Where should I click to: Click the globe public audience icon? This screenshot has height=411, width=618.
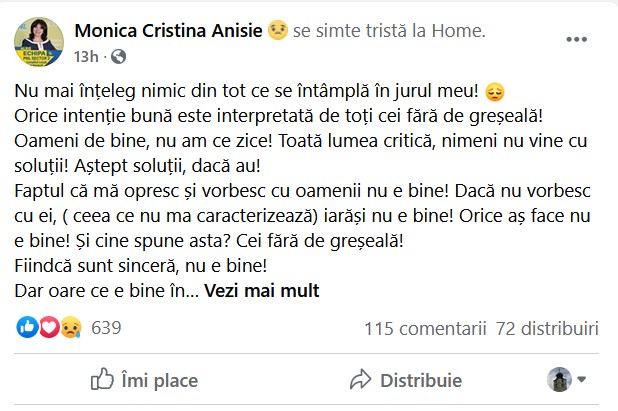[119, 56]
